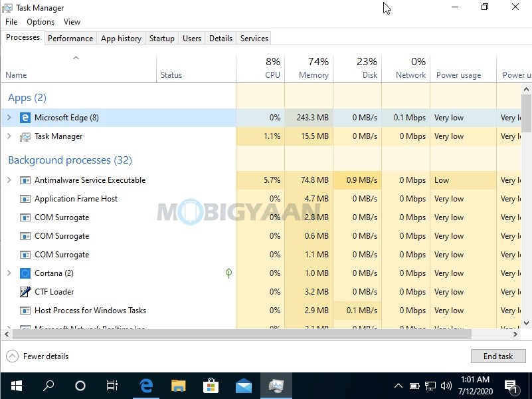Click the Application Frame Host icon
The image size is (532, 399).
25,199
